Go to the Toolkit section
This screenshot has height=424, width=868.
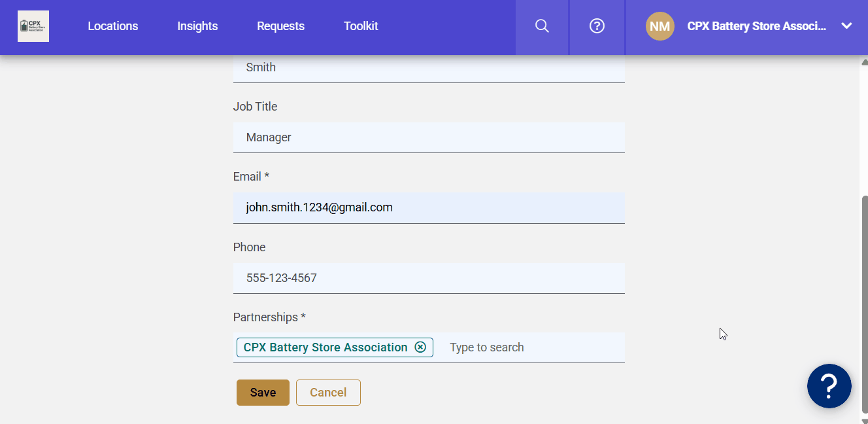(361, 26)
